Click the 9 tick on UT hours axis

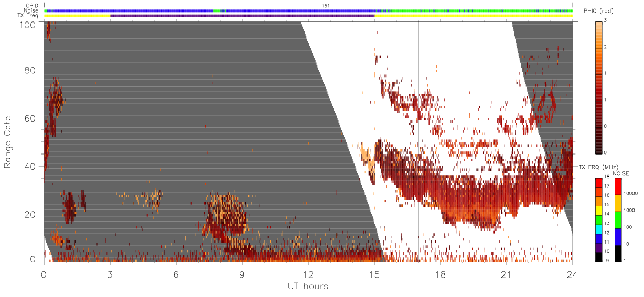[242, 274]
